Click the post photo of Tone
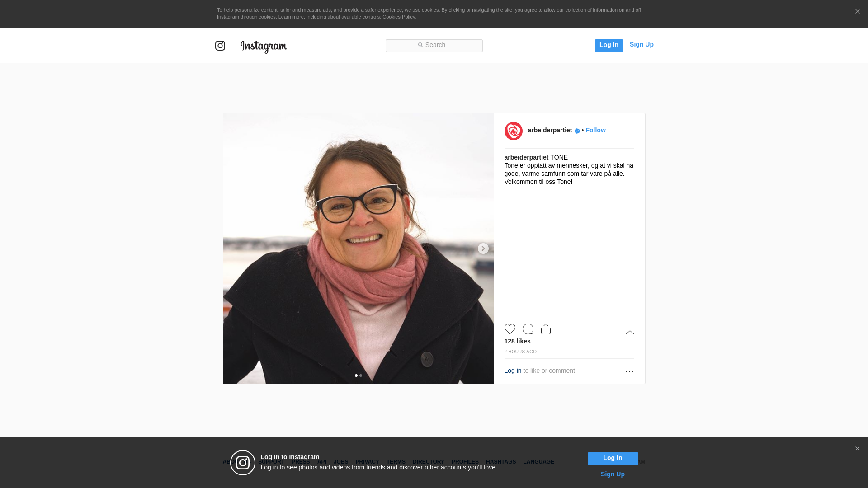 pos(358,249)
